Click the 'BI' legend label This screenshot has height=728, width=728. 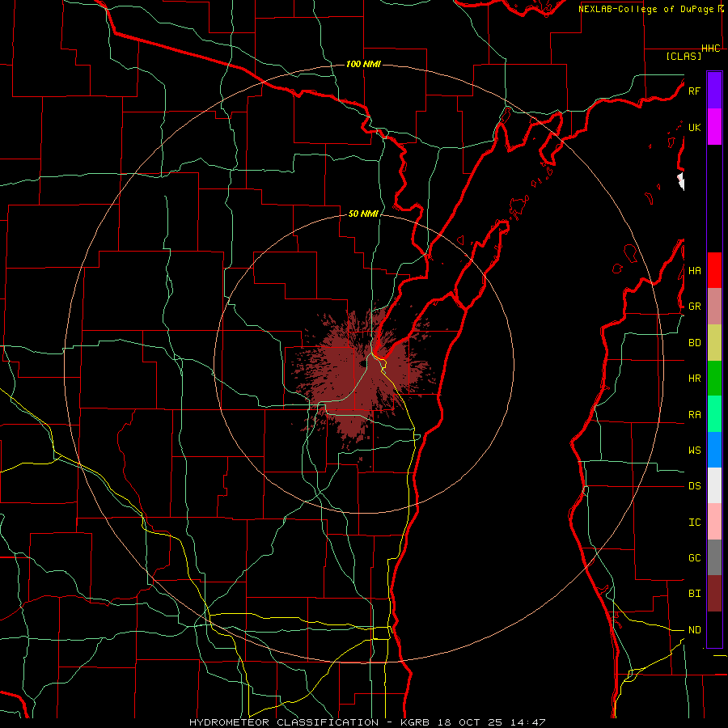(694, 594)
